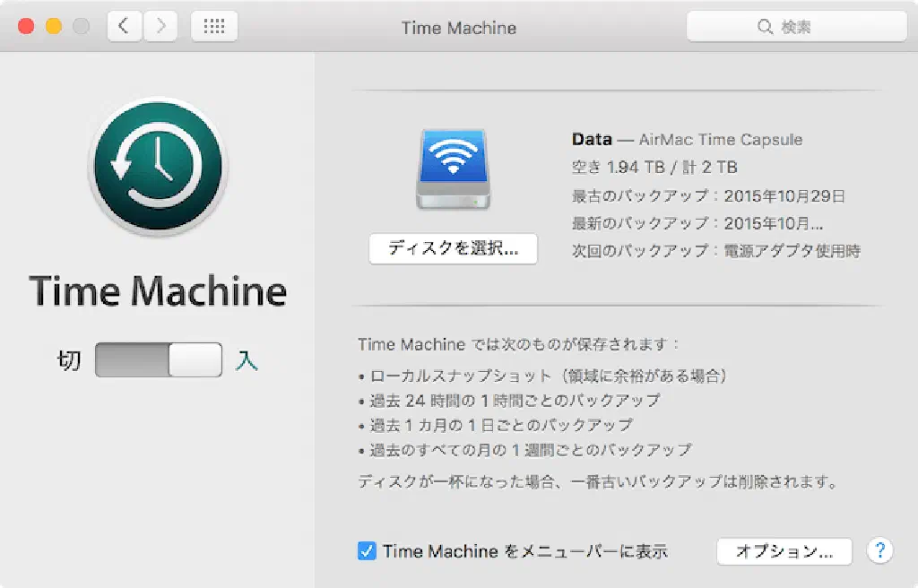Click the "Time Machine" window title text
This screenshot has width=918, height=588.
[x=458, y=28]
